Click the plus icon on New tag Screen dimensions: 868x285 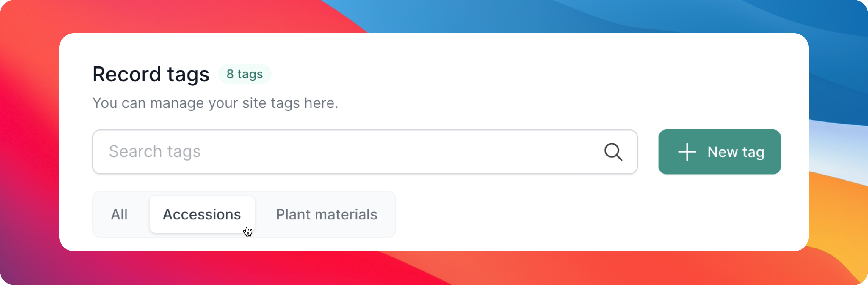click(x=687, y=152)
